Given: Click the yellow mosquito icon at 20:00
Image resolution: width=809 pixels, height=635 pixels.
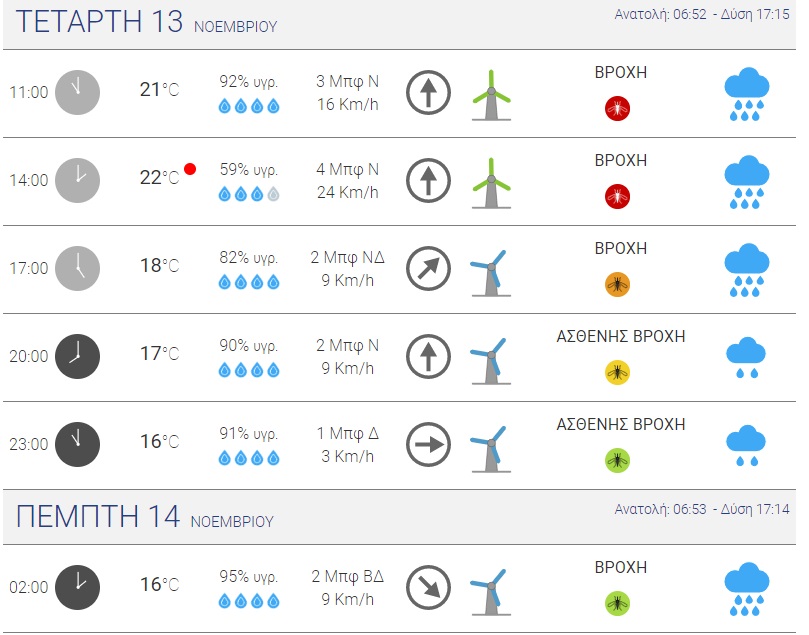Looking at the screenshot, I should (617, 372).
